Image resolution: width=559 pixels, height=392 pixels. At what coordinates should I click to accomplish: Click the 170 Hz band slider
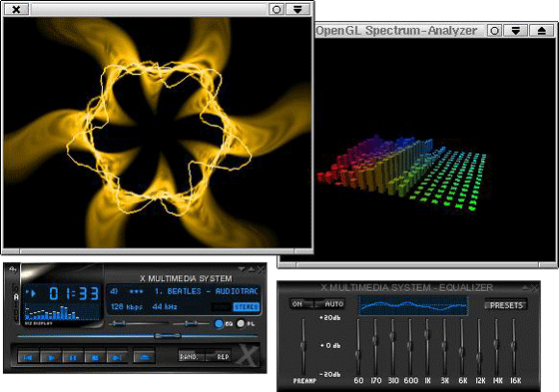[x=375, y=346]
